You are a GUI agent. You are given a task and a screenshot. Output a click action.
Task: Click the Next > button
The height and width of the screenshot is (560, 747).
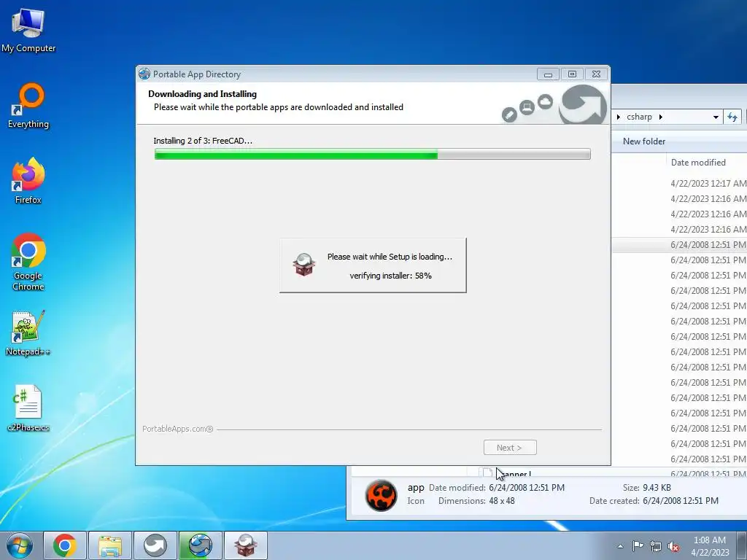(510, 448)
